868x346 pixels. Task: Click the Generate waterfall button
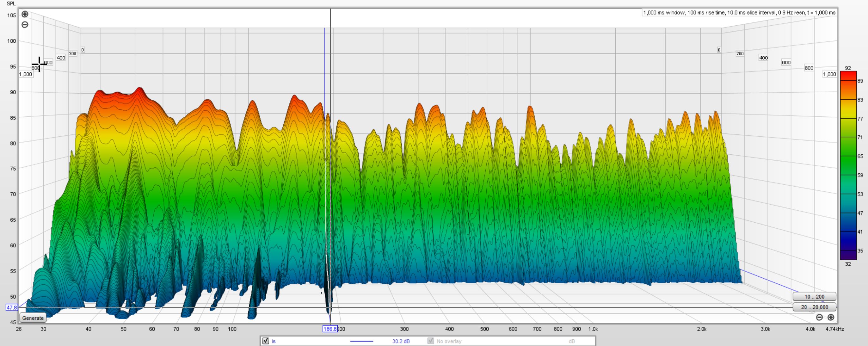coord(33,318)
